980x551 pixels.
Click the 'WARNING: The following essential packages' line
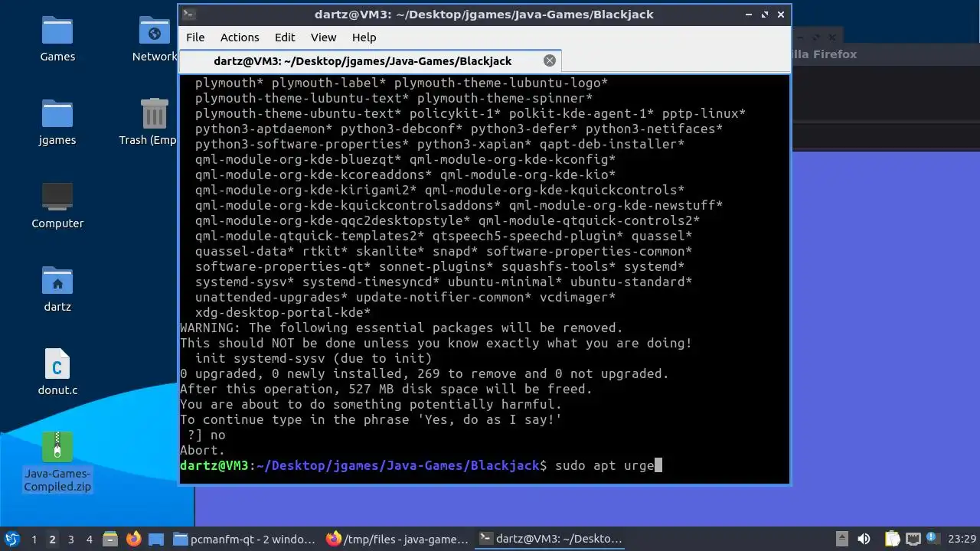[x=402, y=328]
